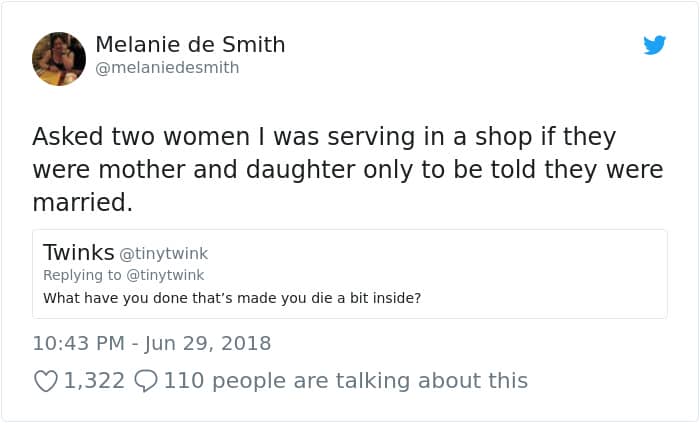700x423 pixels.
Task: Like the tweet with the heart icon
Action: point(46,381)
